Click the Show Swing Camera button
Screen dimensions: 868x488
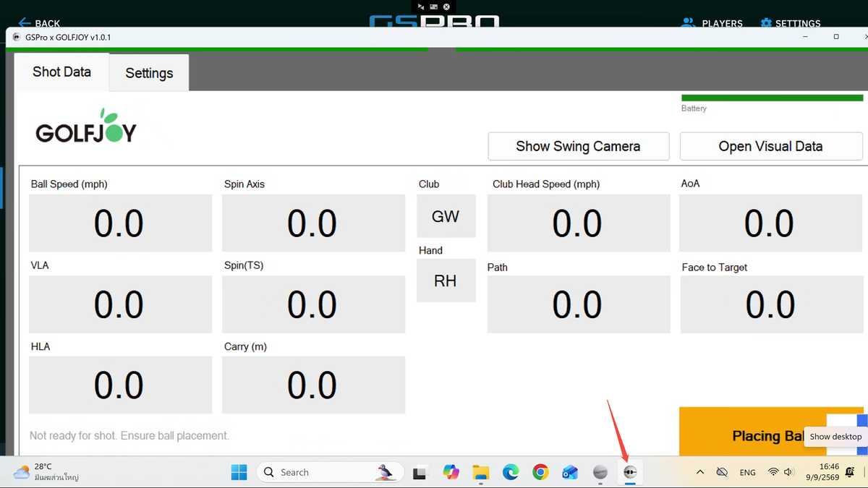click(578, 146)
